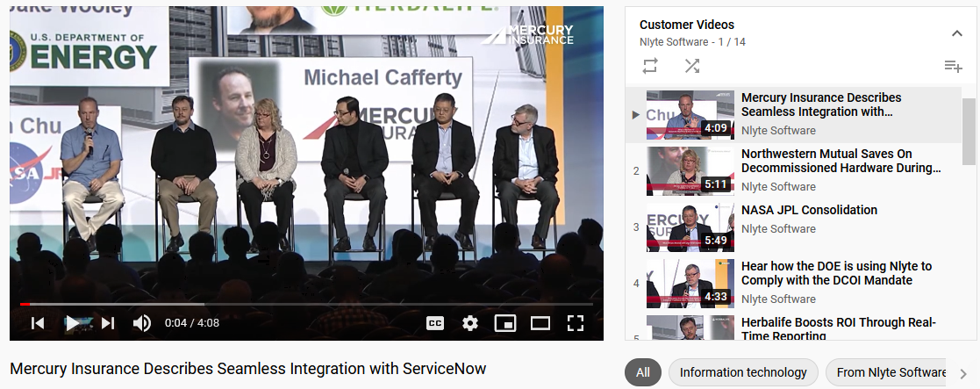
Task: Click the video title Mercury Insurance Describes Seamless
Action: point(248,368)
